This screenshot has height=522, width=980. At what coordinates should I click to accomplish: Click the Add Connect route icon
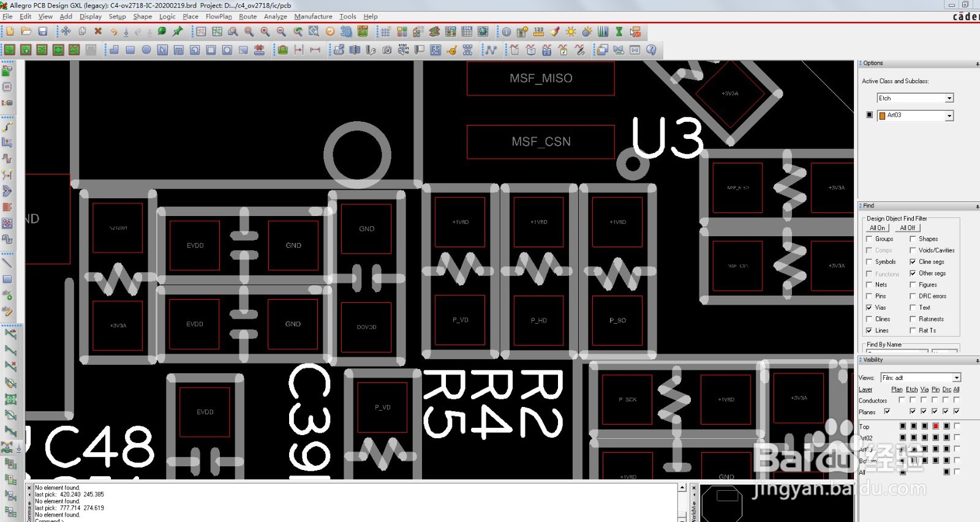tap(7, 126)
